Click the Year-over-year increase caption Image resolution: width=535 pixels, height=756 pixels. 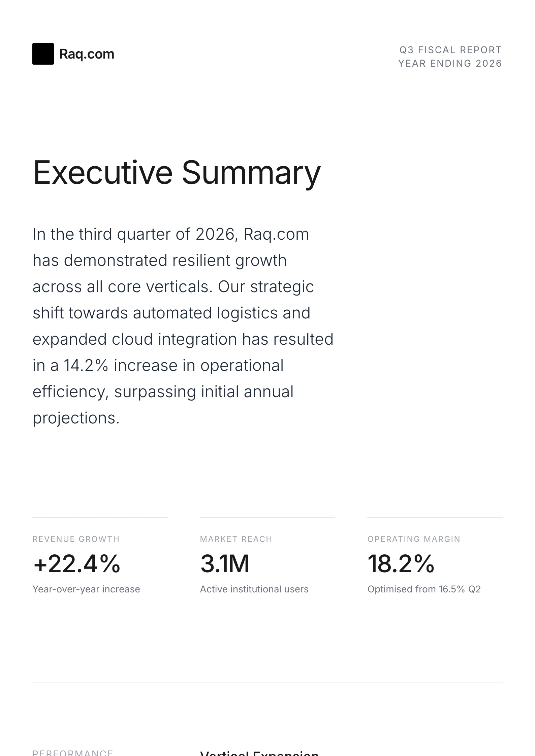pos(86,589)
